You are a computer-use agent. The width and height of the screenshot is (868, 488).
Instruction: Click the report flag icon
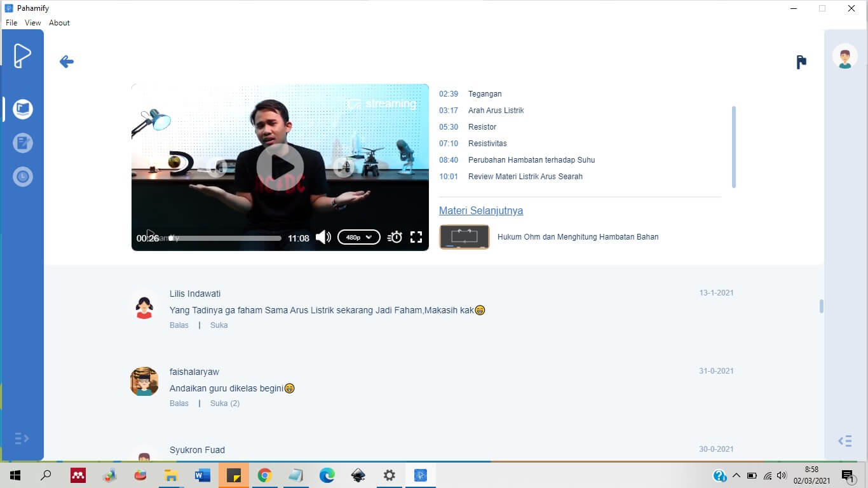coord(801,62)
